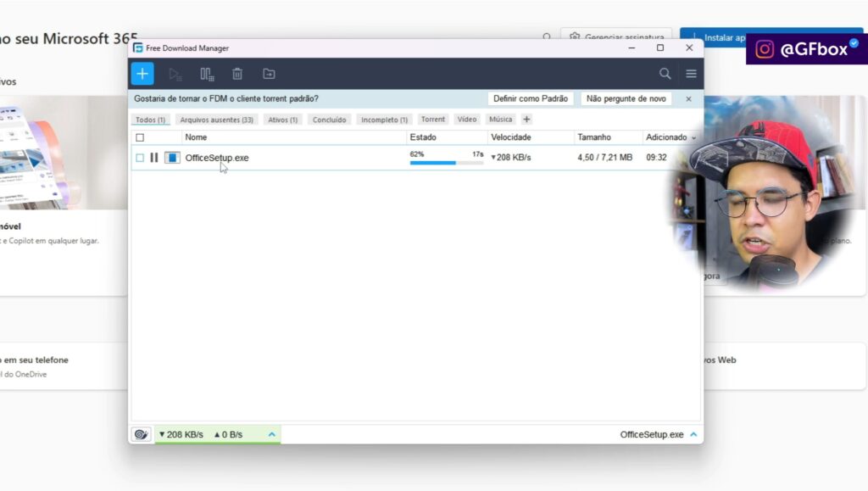Viewport: 868px width, 491px height.
Task: Expand the OfficeSetup.exe details chevron
Action: [693, 434]
